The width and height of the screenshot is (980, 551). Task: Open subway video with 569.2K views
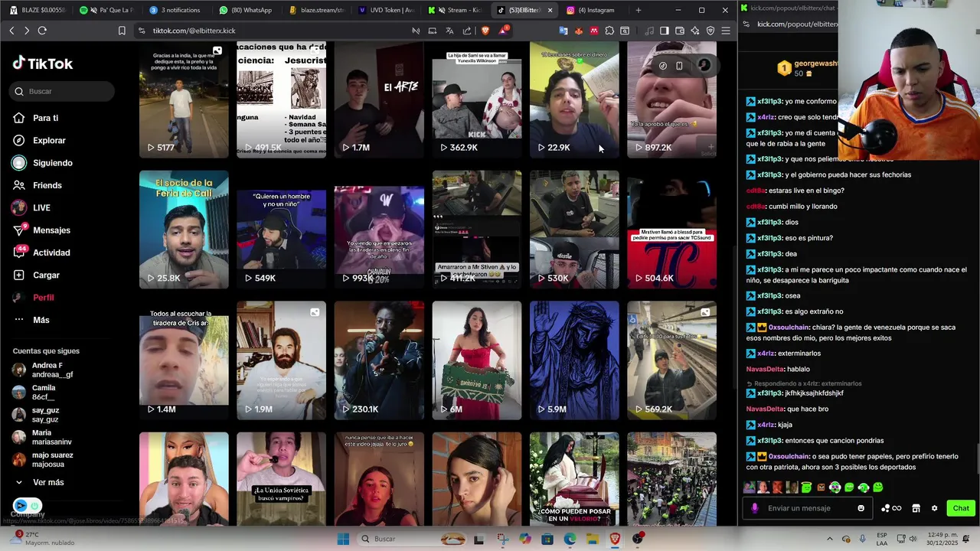pos(671,360)
